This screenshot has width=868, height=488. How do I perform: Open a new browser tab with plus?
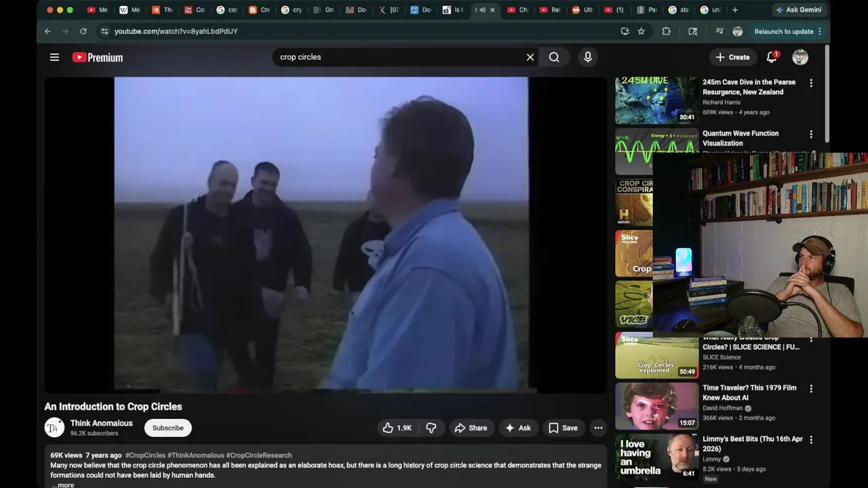click(734, 10)
